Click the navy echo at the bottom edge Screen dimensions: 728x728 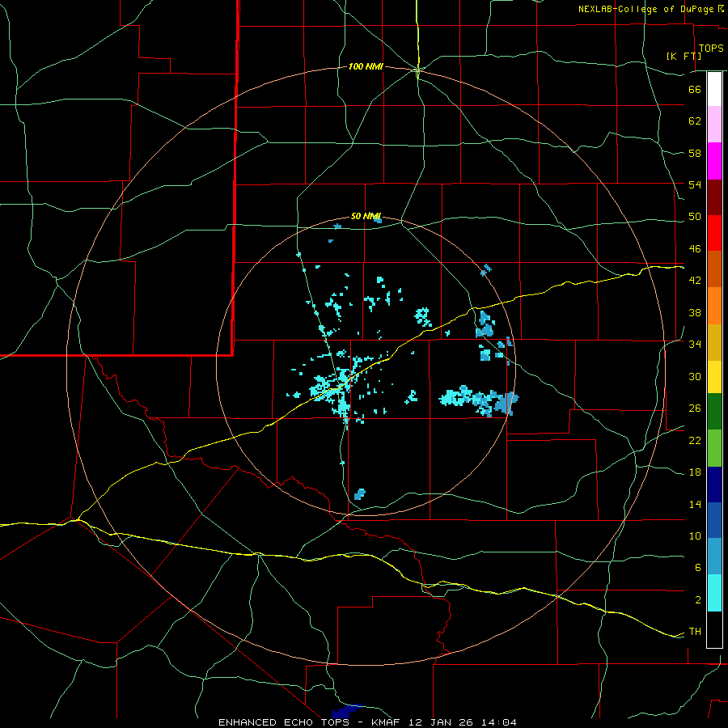pos(346,711)
